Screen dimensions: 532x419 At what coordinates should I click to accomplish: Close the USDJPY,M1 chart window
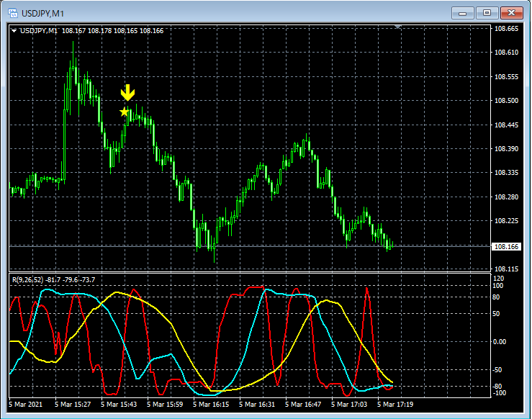click(x=512, y=13)
